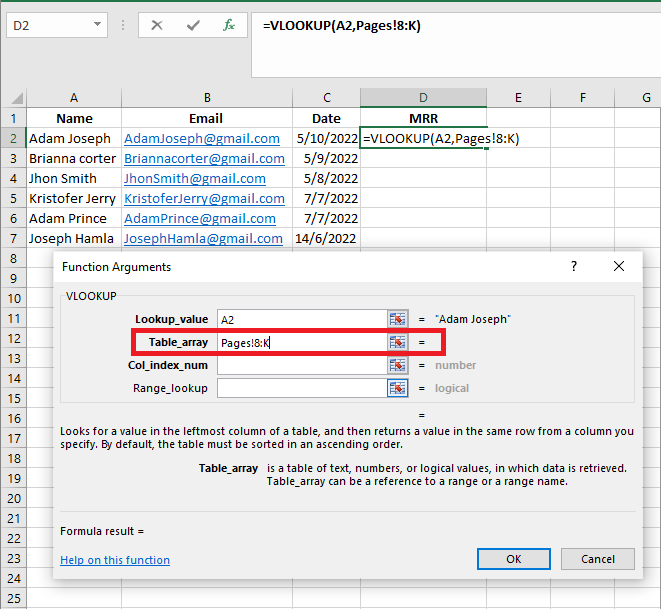661x609 pixels.
Task: Select the MRR header cell
Action: (x=423, y=118)
